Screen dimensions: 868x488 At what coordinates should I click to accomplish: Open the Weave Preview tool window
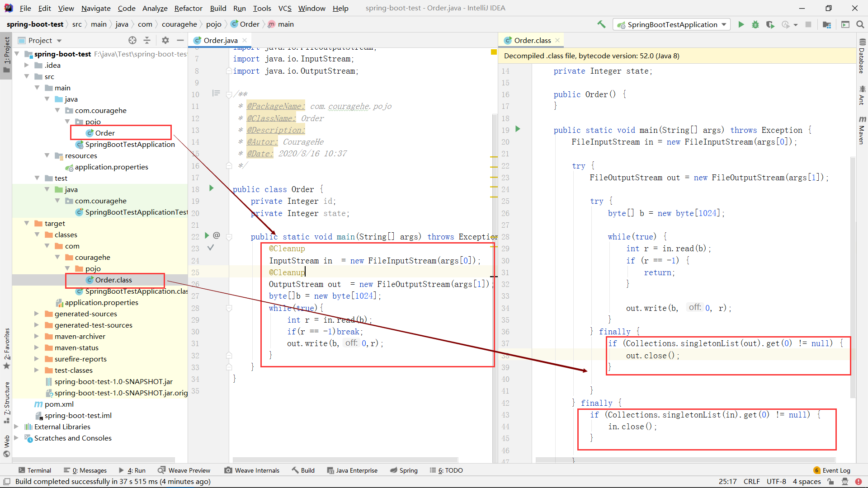click(x=184, y=470)
